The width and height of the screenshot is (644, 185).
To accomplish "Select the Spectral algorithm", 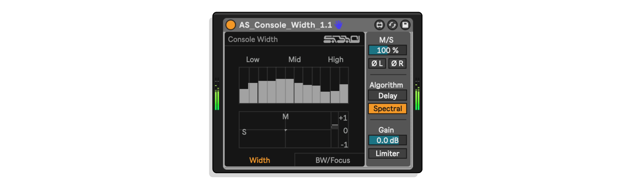I will tap(387, 109).
